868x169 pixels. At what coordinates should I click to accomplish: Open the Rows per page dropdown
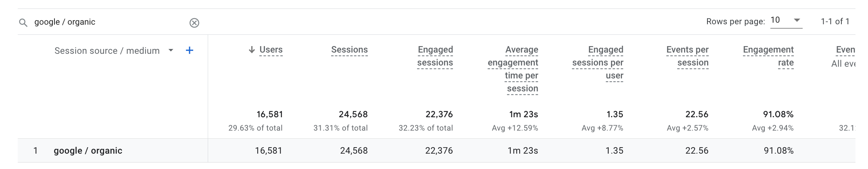point(786,20)
